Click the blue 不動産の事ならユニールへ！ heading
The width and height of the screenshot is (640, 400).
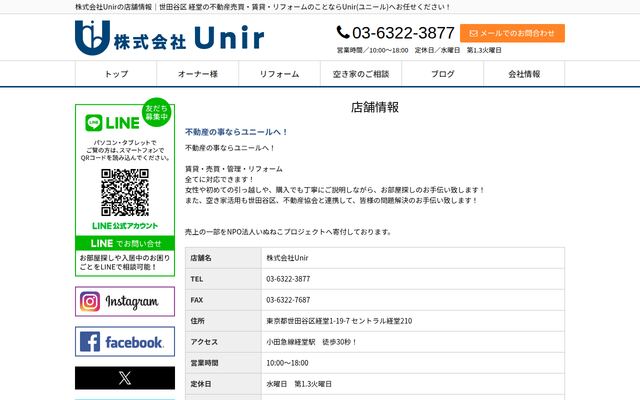point(236,132)
